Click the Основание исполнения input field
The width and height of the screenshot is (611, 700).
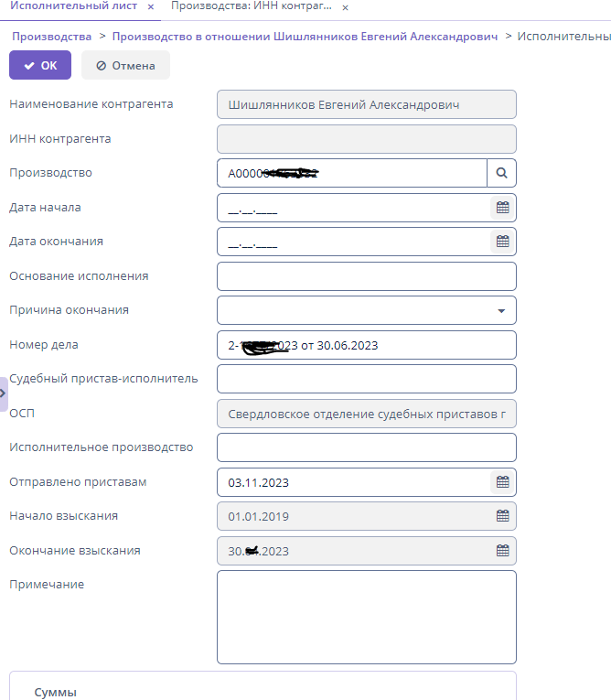[x=366, y=276]
